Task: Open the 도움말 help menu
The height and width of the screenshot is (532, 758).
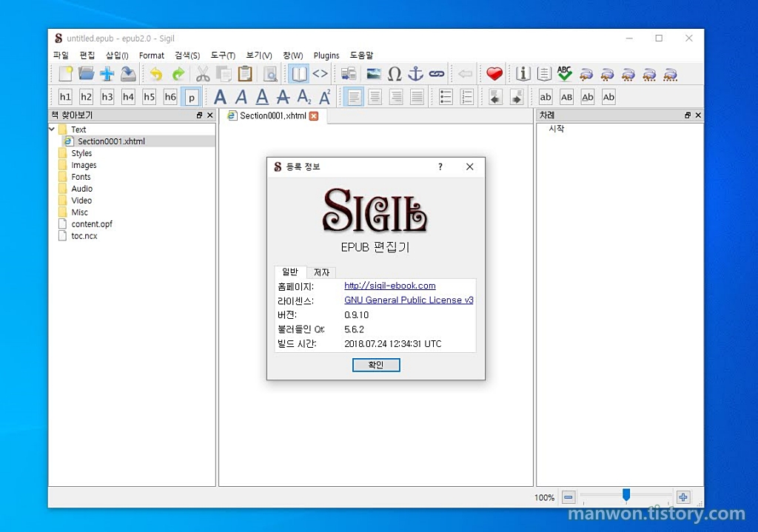Action: tap(361, 55)
